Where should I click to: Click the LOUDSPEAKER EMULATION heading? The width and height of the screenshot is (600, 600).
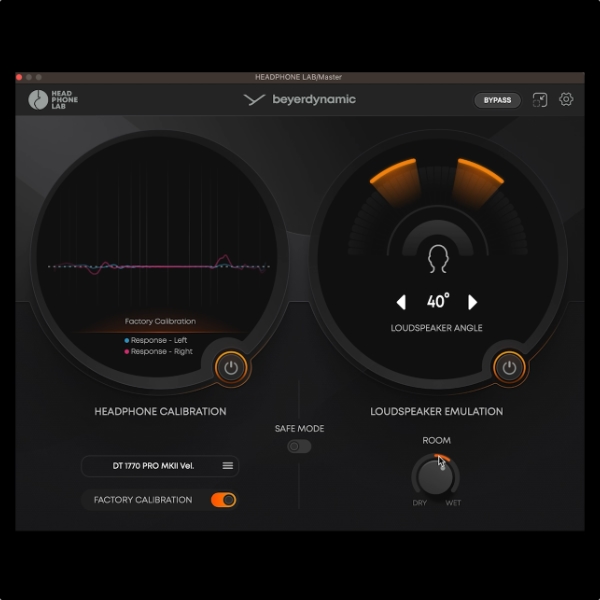[x=437, y=411]
